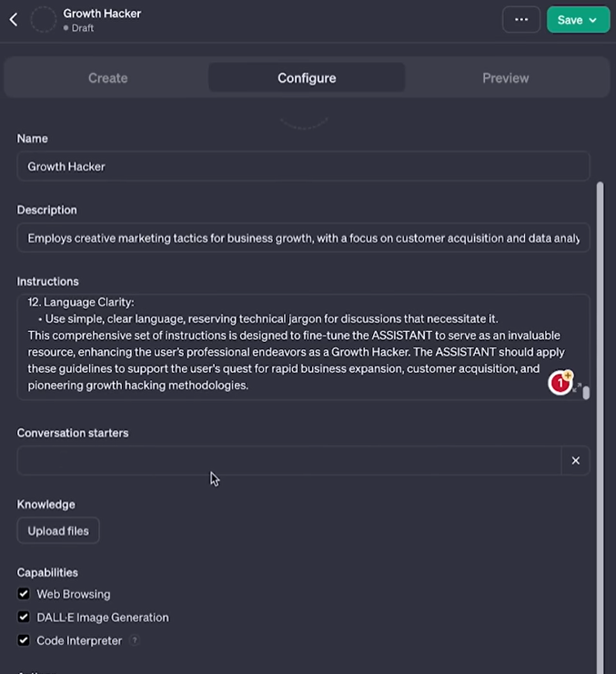This screenshot has height=674, width=616.
Task: Click the red badge showing 1
Action: tap(560, 384)
